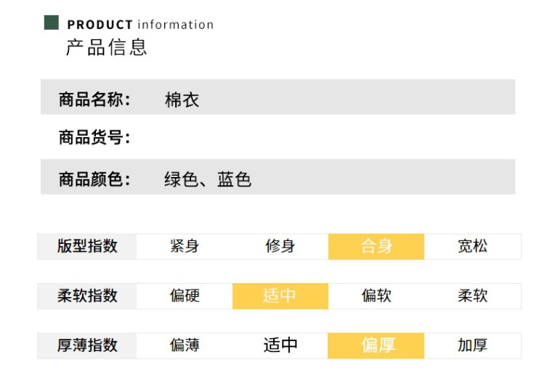
Task: Click the 商品名称 value 棉衣
Action: pyautogui.click(x=182, y=101)
